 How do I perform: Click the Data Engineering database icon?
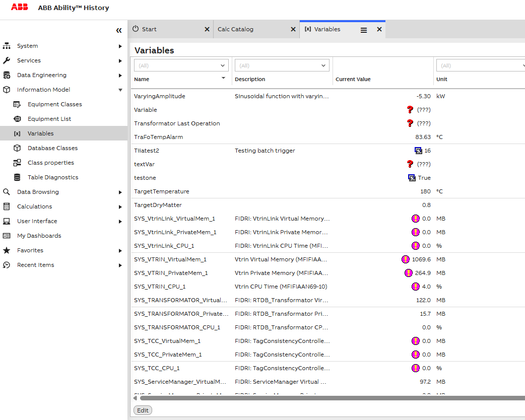tap(7, 75)
